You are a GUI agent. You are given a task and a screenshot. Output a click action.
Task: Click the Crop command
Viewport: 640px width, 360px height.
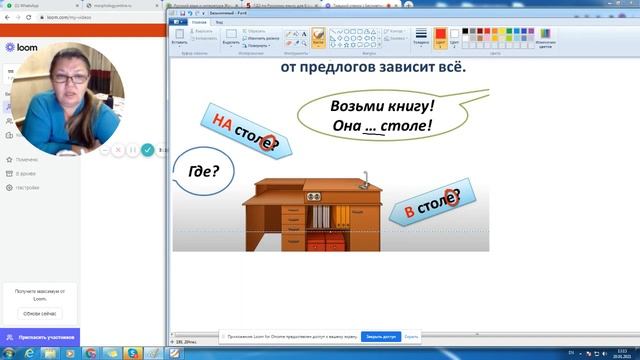tap(254, 31)
